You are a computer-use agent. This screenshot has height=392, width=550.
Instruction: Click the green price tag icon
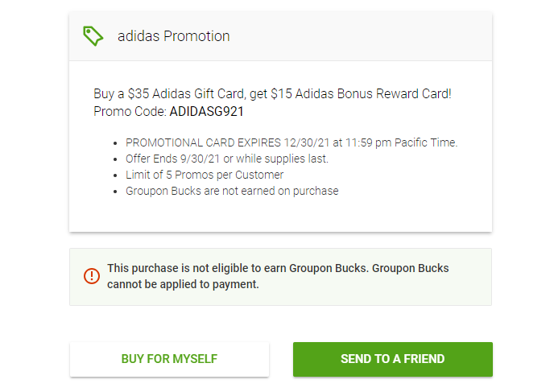93,35
